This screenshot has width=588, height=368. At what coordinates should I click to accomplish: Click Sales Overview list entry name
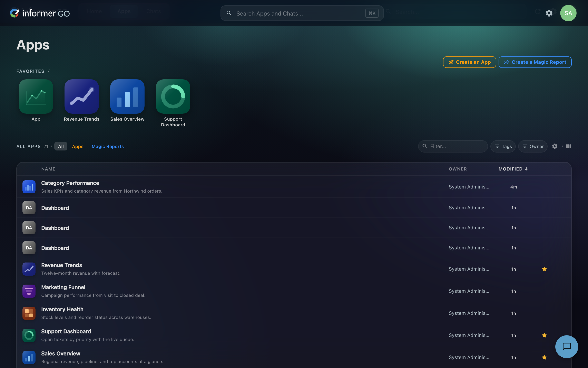[x=61, y=354]
